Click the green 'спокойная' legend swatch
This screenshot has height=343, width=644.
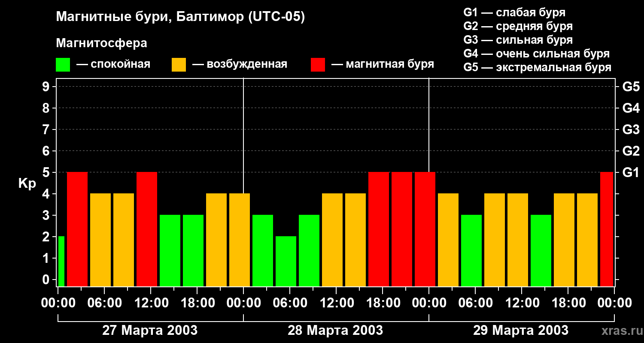pyautogui.click(x=63, y=65)
